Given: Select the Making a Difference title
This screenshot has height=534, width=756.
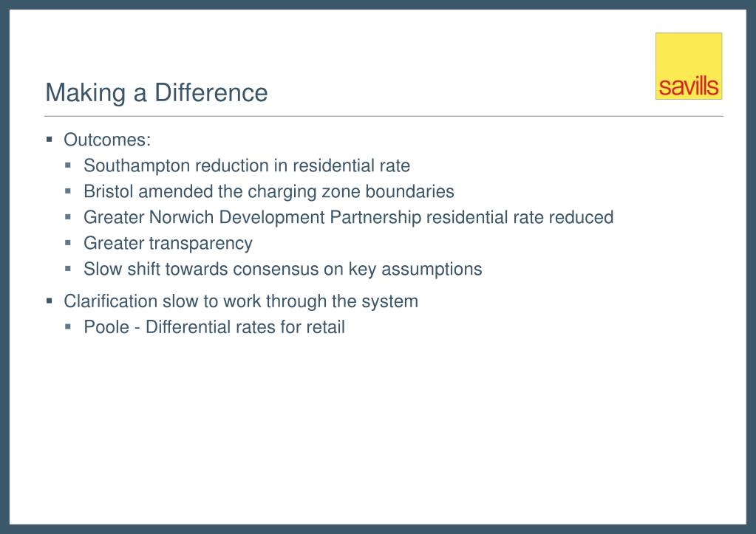Looking at the screenshot, I should [x=156, y=92].
